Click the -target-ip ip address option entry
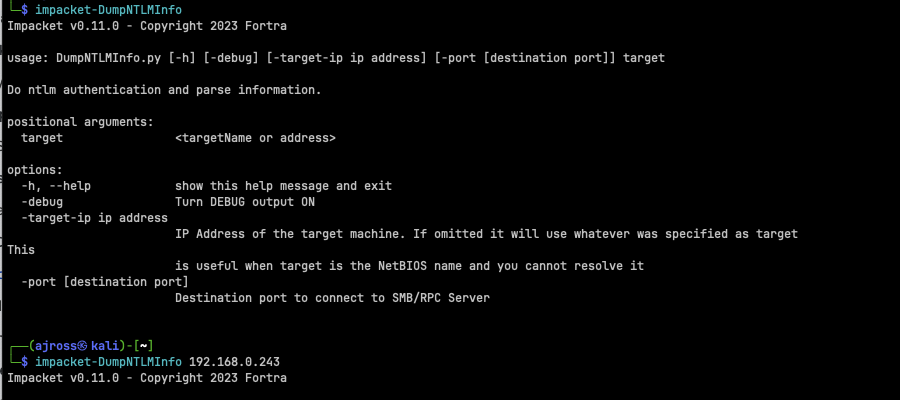The width and height of the screenshot is (900, 400). click(94, 218)
